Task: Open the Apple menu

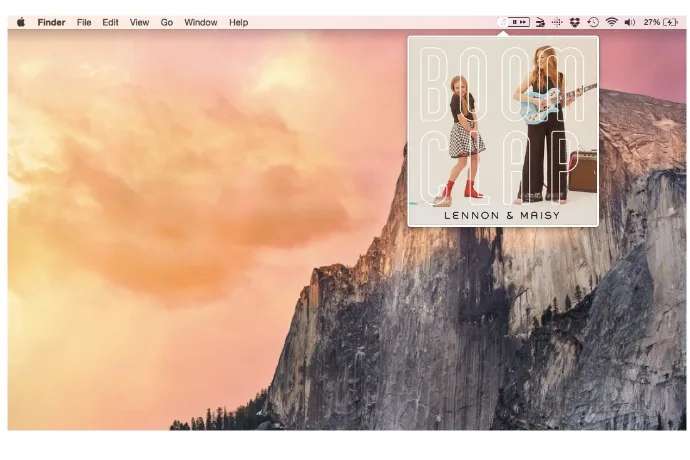Action: (21, 21)
